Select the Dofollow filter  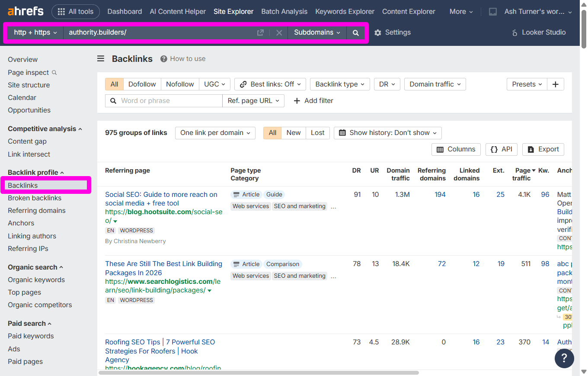pyautogui.click(x=142, y=84)
